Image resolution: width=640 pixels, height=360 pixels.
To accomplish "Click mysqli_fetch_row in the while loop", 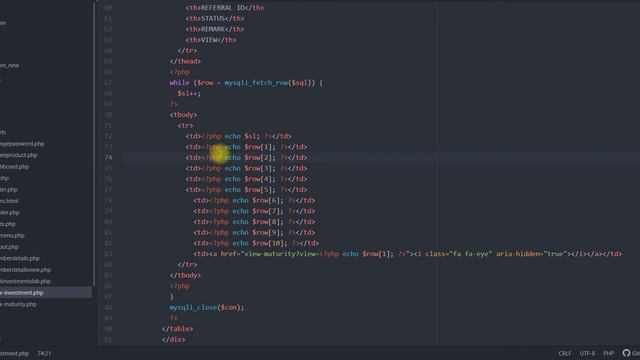I will 256,82.
